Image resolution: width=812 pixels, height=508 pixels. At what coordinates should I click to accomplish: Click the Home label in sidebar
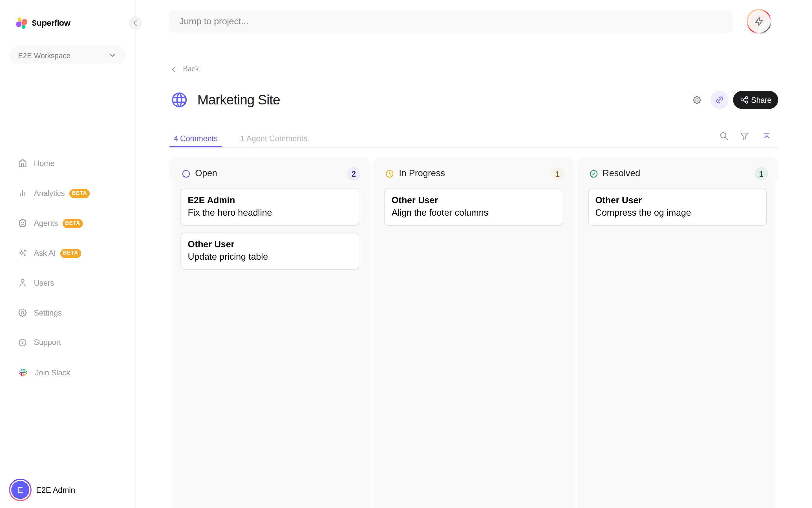(x=44, y=163)
